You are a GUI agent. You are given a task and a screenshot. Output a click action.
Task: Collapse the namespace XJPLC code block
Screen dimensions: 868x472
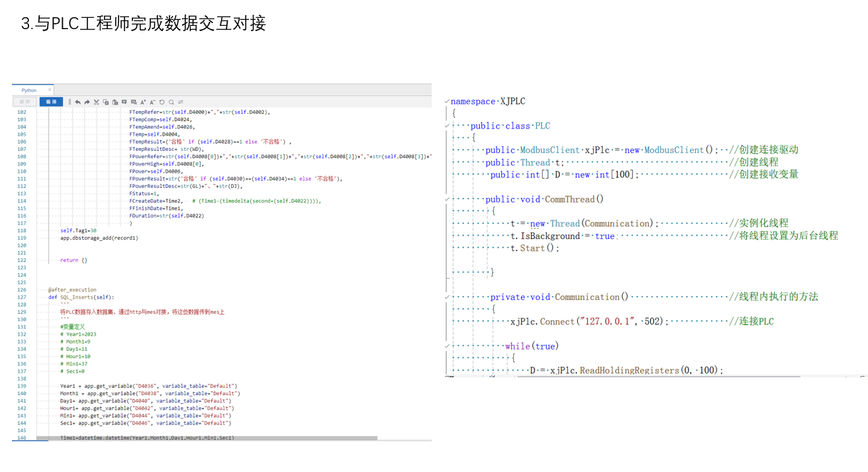pyautogui.click(x=447, y=101)
